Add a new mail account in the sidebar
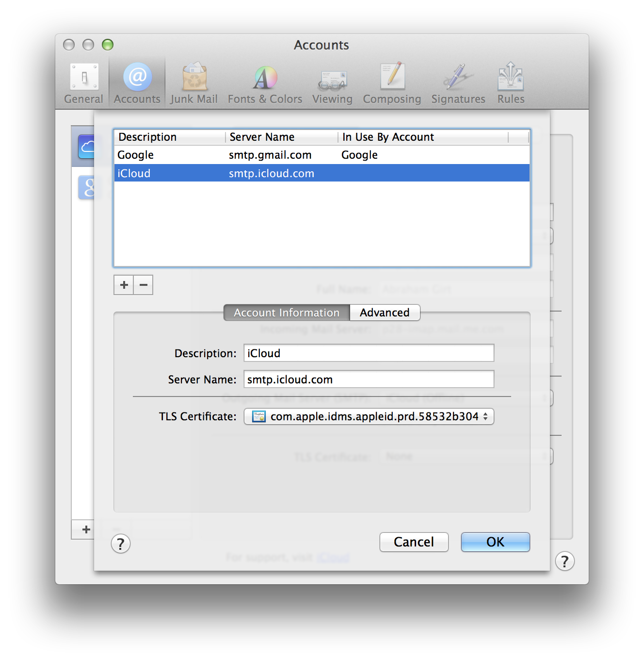644x661 pixels. point(86,529)
